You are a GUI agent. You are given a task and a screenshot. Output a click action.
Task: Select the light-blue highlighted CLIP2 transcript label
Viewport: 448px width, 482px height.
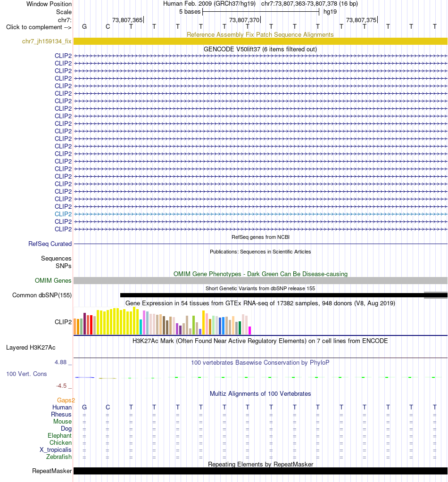coord(63,214)
